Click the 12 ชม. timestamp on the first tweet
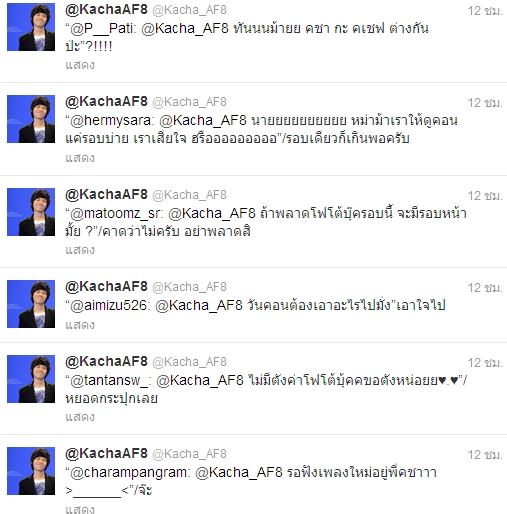 [485, 11]
